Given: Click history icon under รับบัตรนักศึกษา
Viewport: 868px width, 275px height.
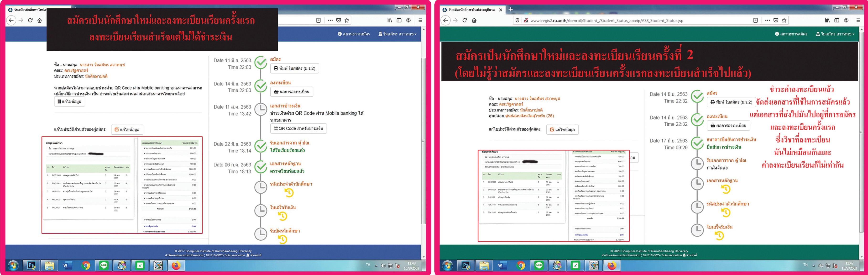Looking at the screenshot, I should 282,239.
